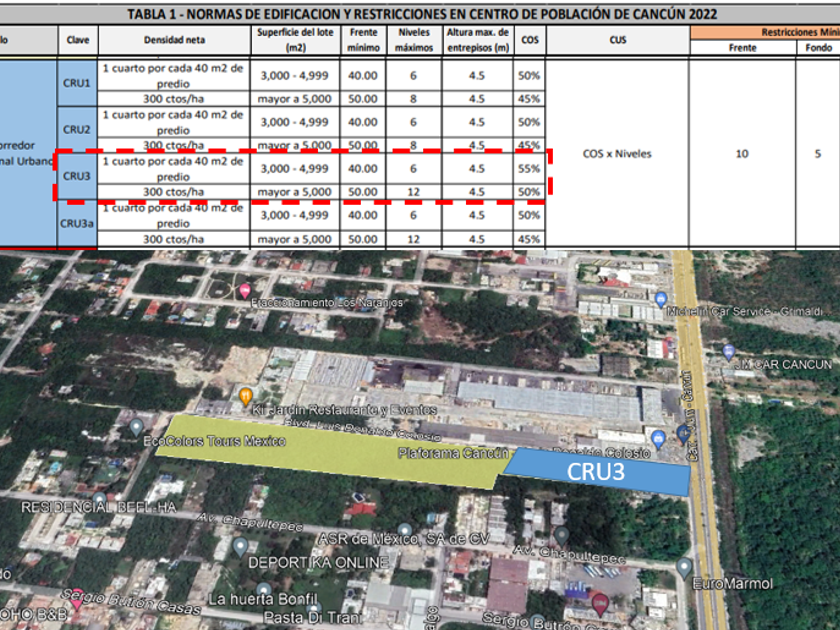
Task: Click the gray pin beside DEPORTIKA ONLINE
Action: pyautogui.click(x=240, y=548)
